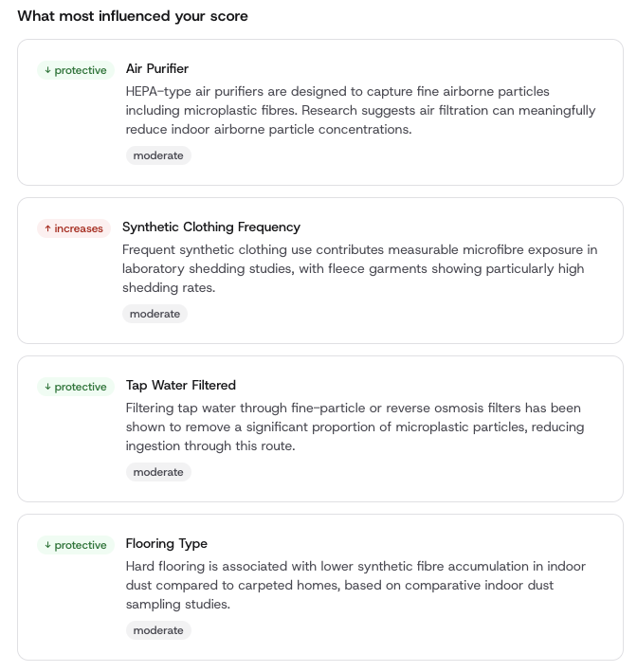Click the down arrow beside Tap Water Filtered

tap(47, 387)
